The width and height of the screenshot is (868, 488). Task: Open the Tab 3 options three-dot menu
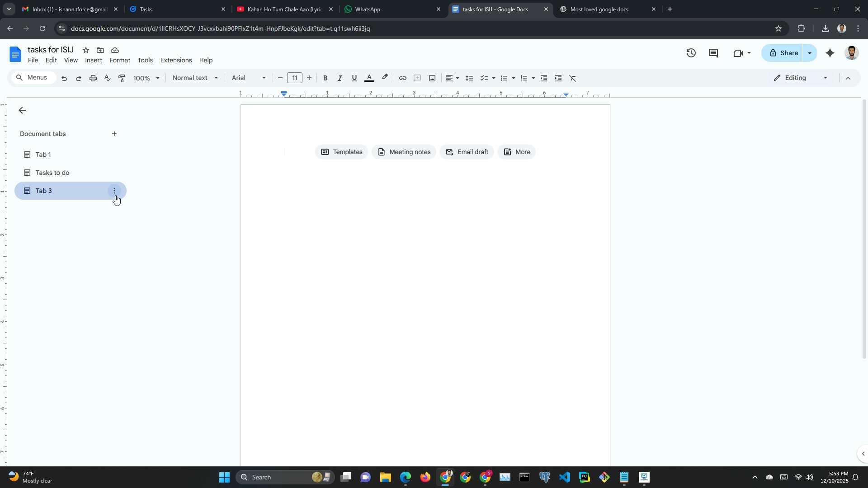(x=114, y=191)
